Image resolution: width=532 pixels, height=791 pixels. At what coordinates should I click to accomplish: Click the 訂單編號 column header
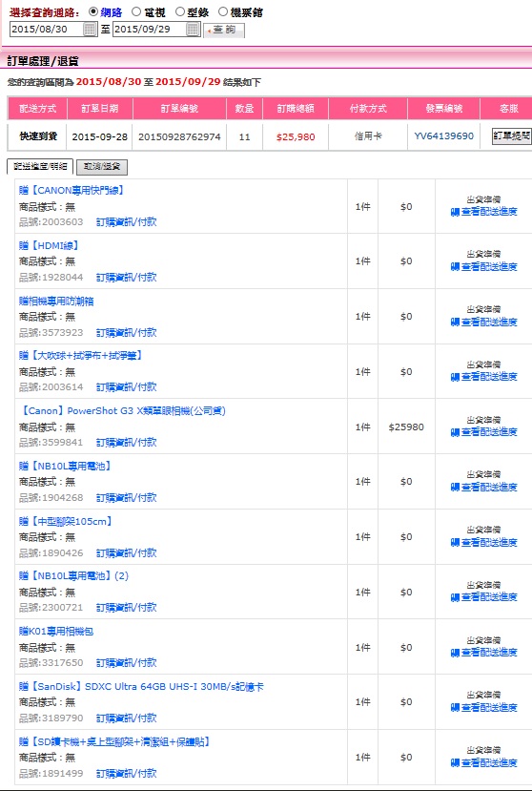[x=179, y=109]
